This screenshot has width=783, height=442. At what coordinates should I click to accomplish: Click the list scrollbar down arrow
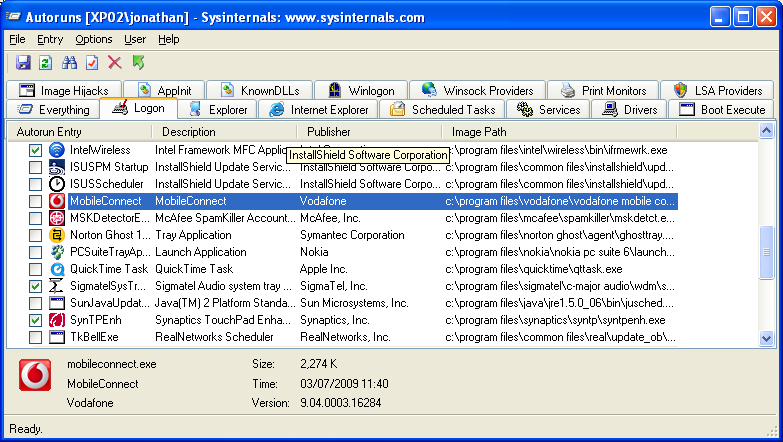[x=766, y=338]
